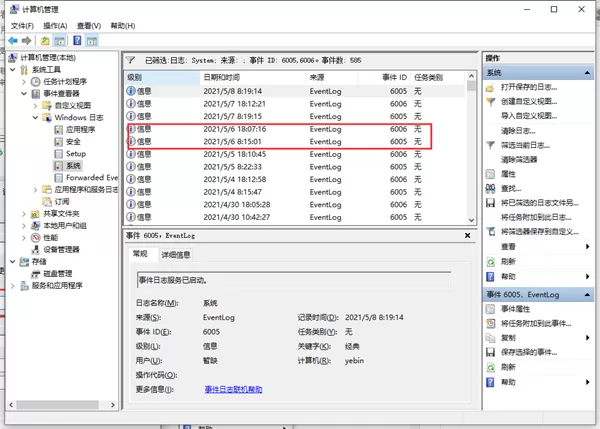Expand the 自定义视图 tree node
The image size is (600, 429).
tap(35, 105)
